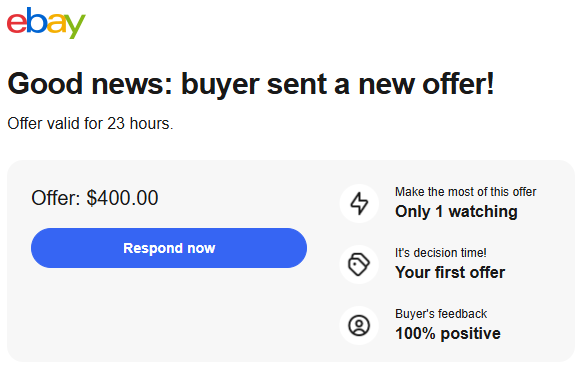Click the letter e in eBay logo
The height and width of the screenshot is (371, 583).
click(17, 23)
